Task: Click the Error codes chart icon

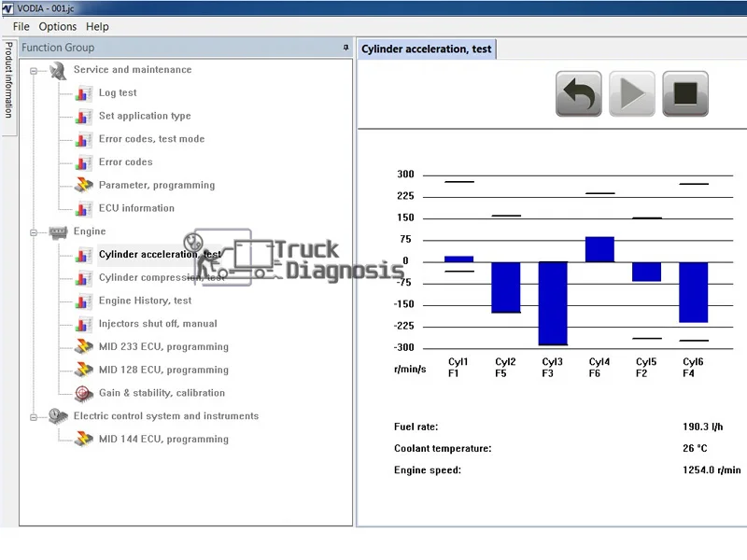Action: click(83, 162)
